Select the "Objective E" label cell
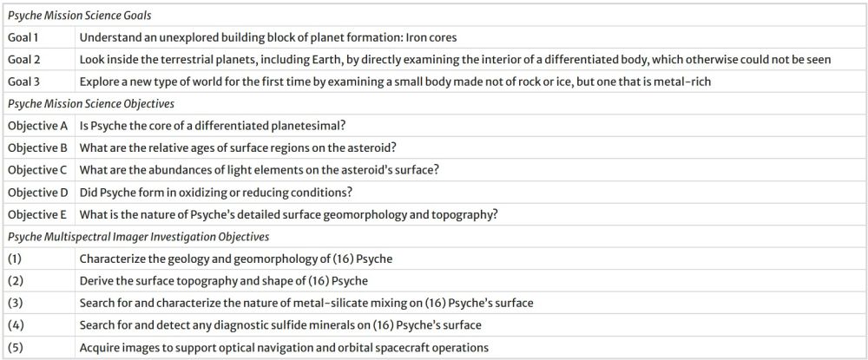868x360 pixels. (x=37, y=214)
